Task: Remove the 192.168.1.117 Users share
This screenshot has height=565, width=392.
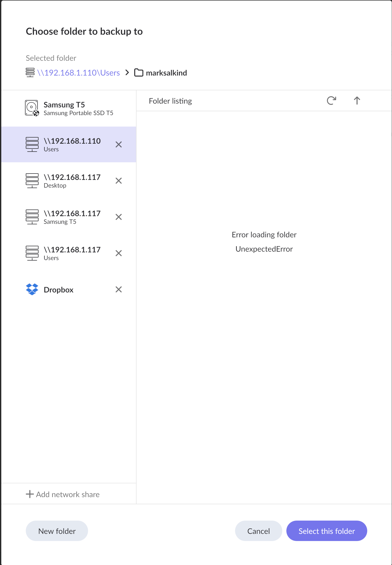Action: click(119, 253)
